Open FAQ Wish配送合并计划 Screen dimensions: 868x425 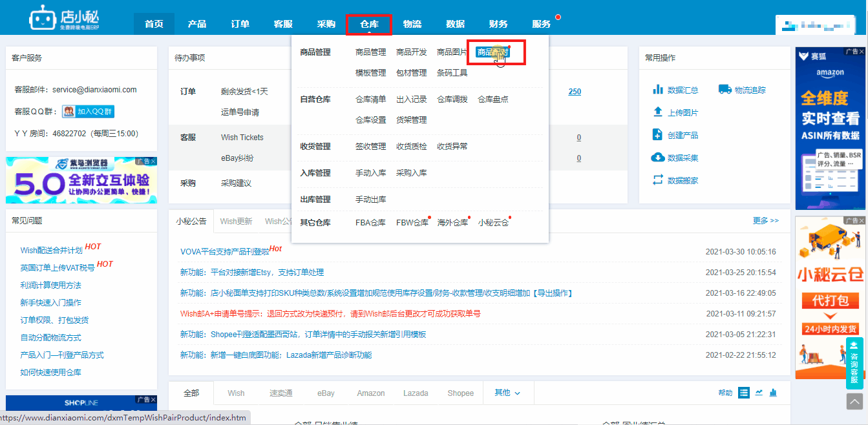tap(51, 251)
